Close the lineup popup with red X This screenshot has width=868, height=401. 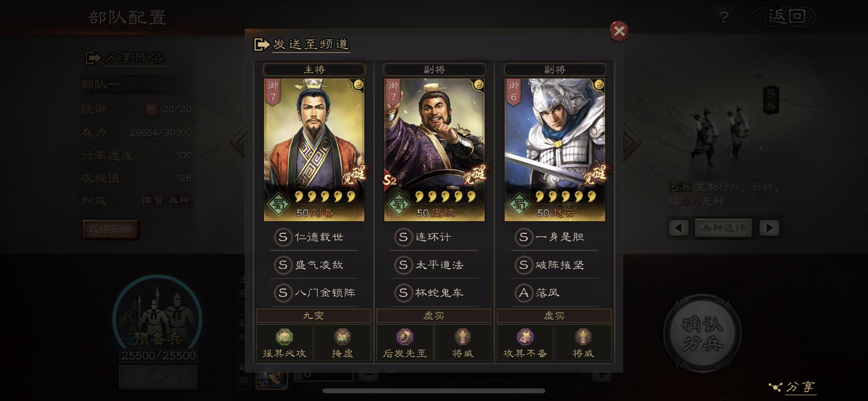(619, 31)
